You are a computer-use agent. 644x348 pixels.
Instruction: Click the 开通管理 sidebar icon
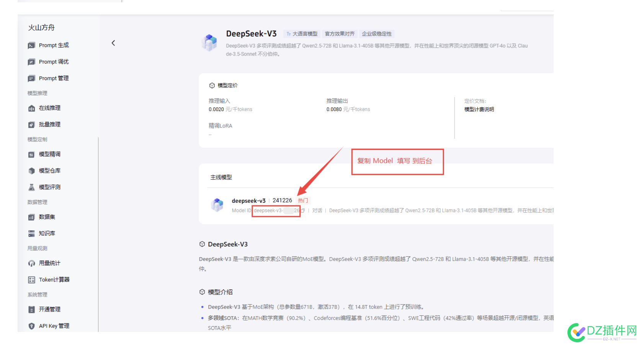coord(31,310)
